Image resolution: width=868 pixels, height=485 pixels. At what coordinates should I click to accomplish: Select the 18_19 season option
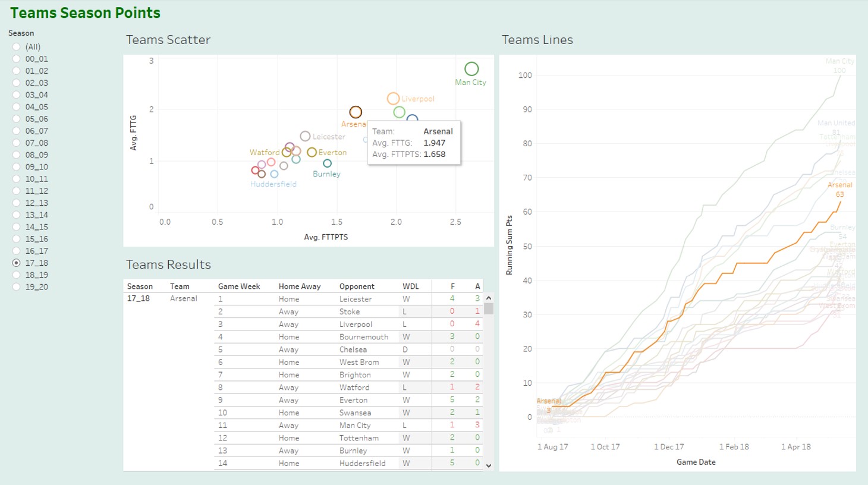pyautogui.click(x=17, y=275)
